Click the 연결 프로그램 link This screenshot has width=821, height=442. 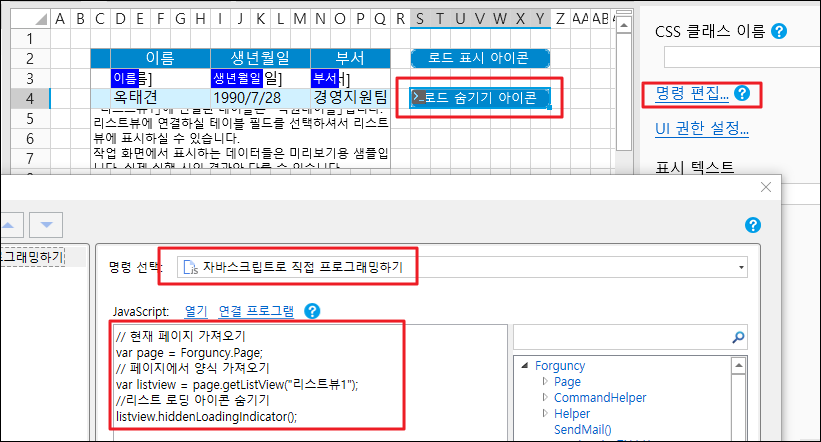(257, 312)
